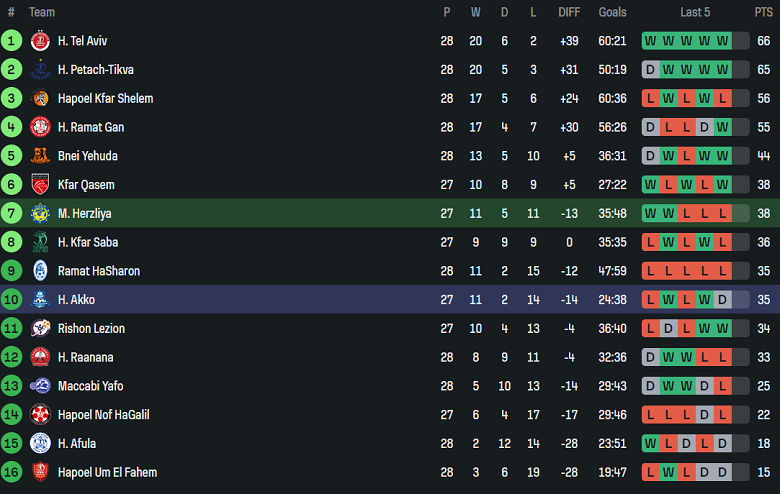Sort table by PTS column header
Screen dimensions: 780x494
(x=763, y=12)
